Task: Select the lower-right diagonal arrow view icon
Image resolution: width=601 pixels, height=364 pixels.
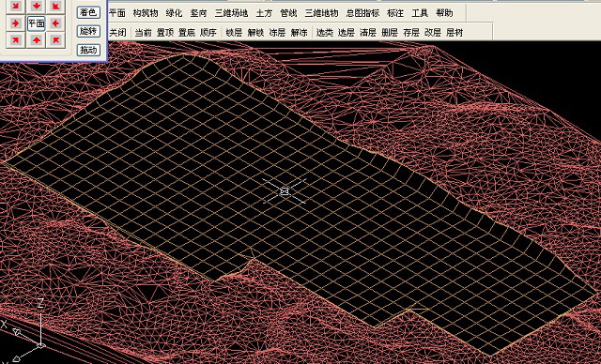Action: click(55, 39)
